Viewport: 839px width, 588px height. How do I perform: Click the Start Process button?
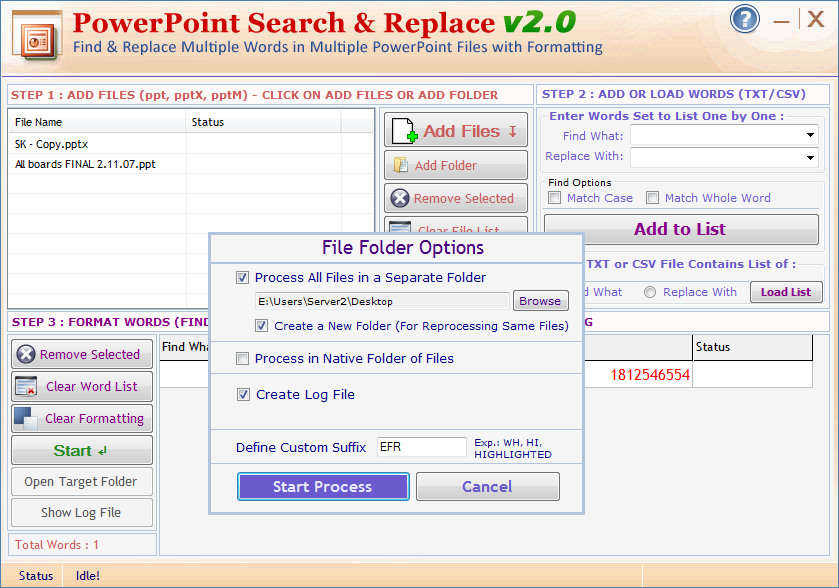tap(323, 486)
